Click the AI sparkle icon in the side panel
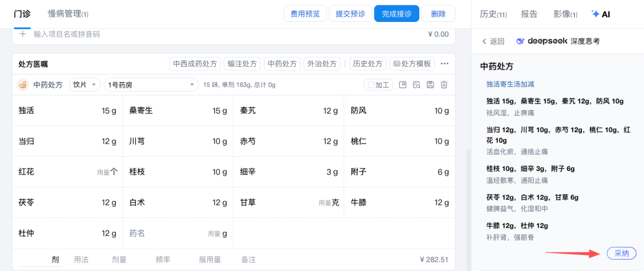 (595, 14)
